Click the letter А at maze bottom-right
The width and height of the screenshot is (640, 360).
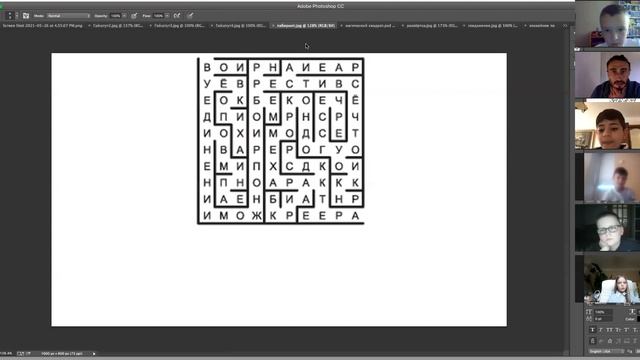click(356, 216)
